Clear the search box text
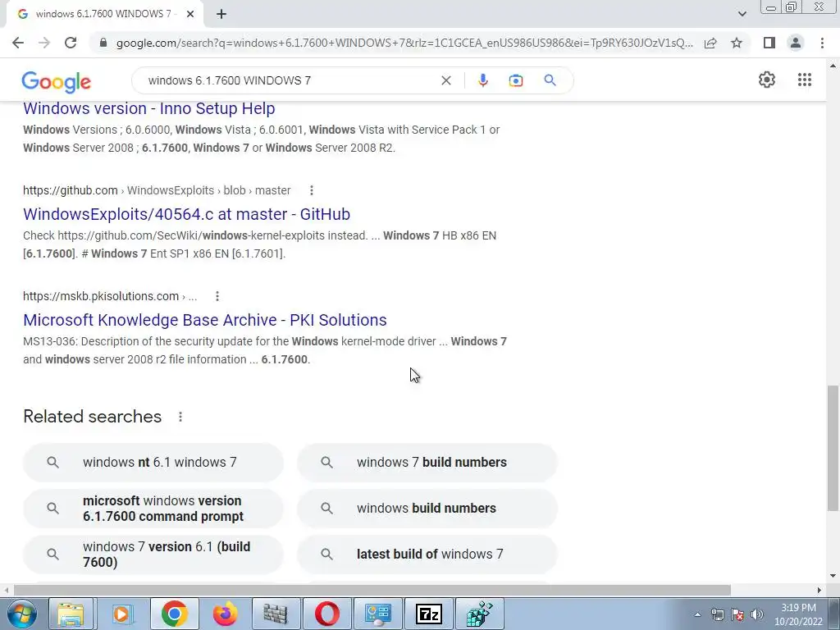Screen dimensions: 840x630 pyautogui.click(x=445, y=80)
